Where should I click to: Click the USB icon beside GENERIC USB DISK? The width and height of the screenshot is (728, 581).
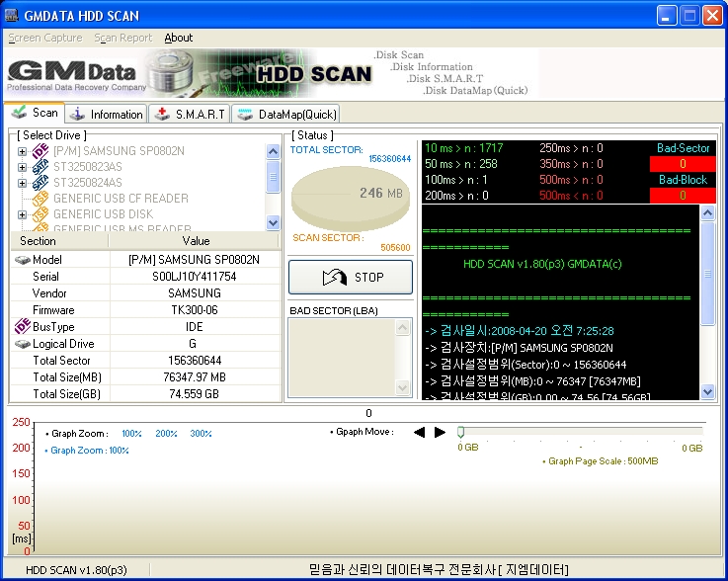[40, 214]
